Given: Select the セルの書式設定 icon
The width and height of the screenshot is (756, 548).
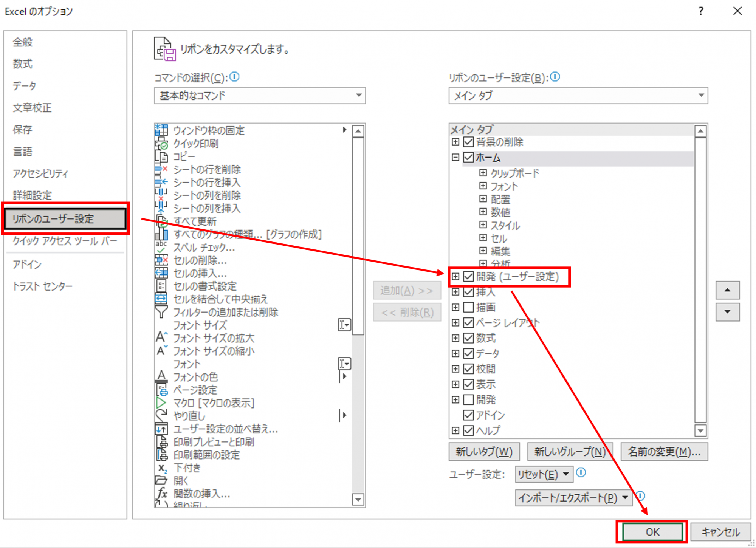Looking at the screenshot, I should click(x=161, y=286).
